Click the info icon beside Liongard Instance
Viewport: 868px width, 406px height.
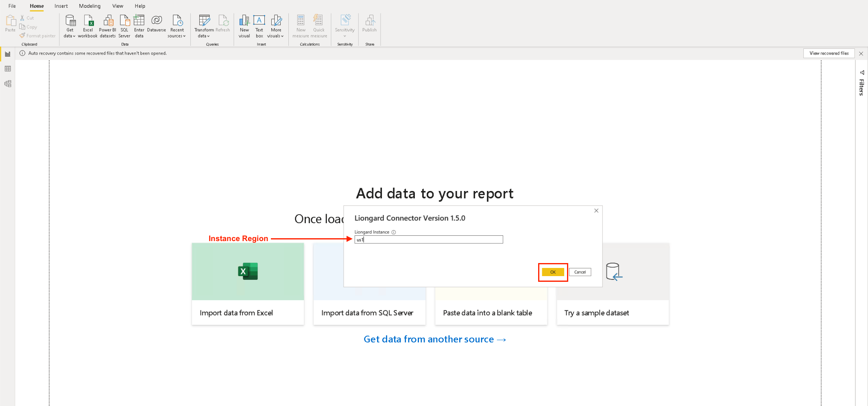(394, 232)
